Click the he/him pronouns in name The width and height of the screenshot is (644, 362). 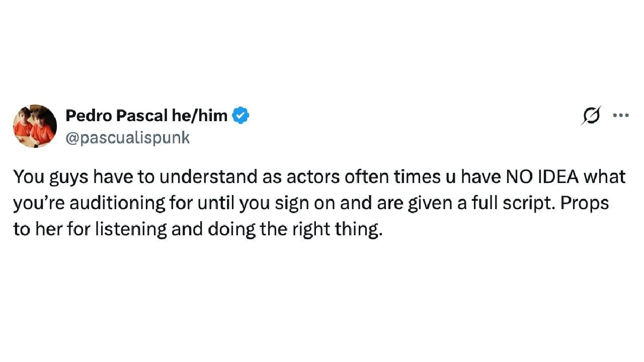pos(200,116)
